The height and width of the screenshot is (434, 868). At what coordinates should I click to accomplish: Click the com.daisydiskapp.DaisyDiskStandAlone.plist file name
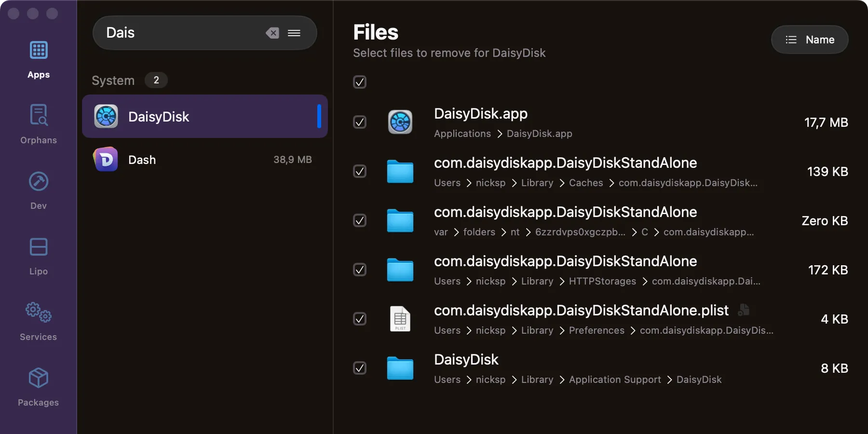581,310
